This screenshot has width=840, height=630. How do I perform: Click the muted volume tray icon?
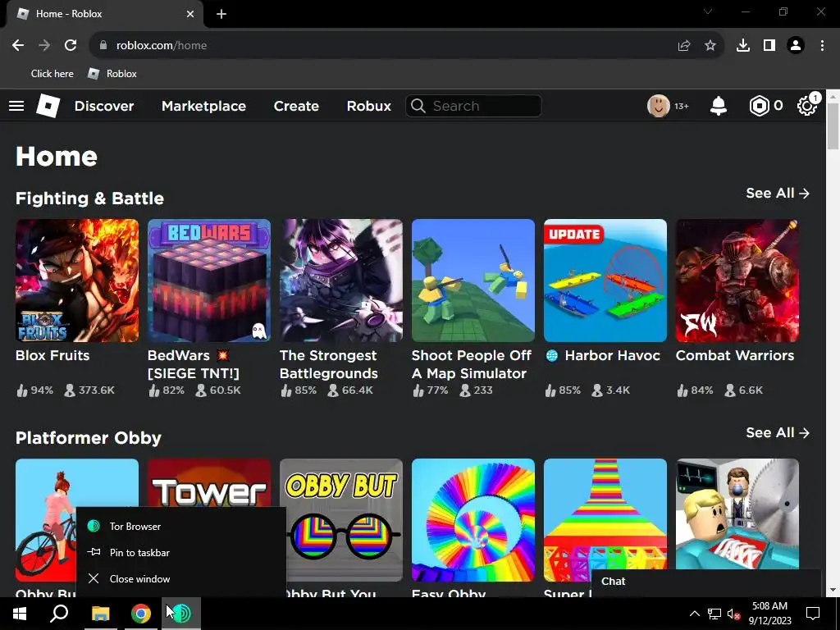coord(733,614)
